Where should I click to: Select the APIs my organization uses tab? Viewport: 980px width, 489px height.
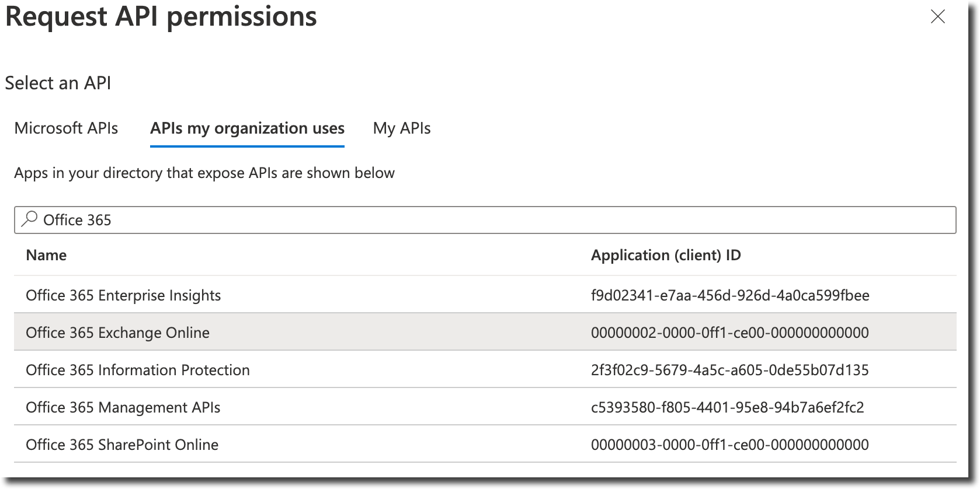[x=247, y=128]
